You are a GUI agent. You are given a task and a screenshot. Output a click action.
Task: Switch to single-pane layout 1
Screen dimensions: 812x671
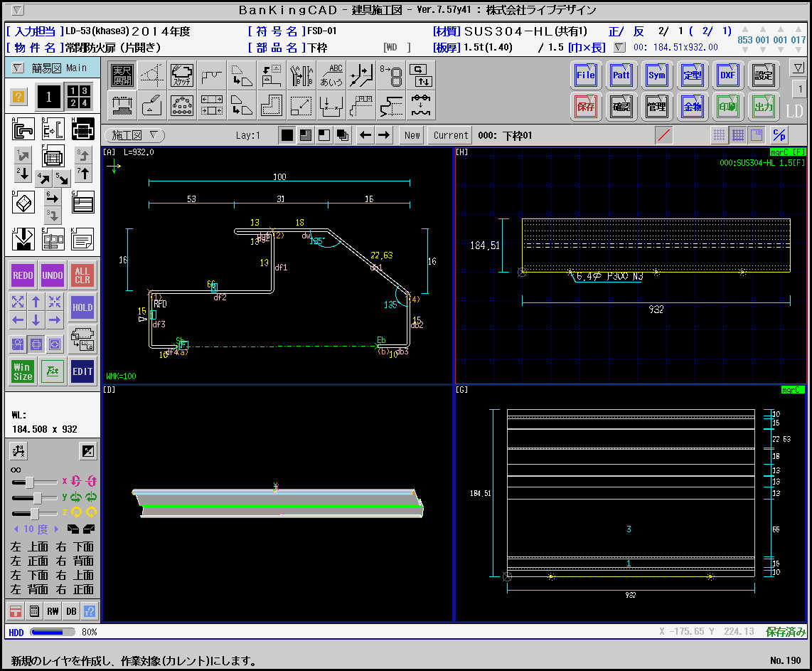pyautogui.click(x=48, y=96)
